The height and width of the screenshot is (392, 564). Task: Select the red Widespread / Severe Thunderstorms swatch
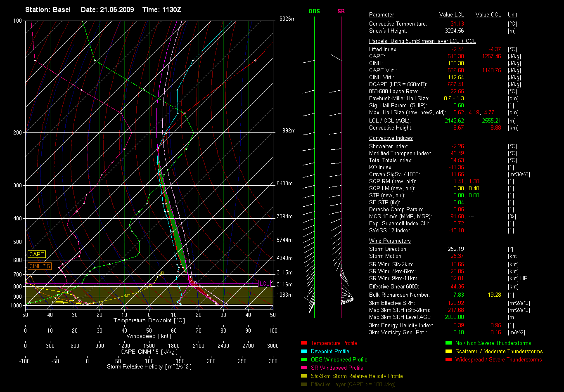pos(448,359)
